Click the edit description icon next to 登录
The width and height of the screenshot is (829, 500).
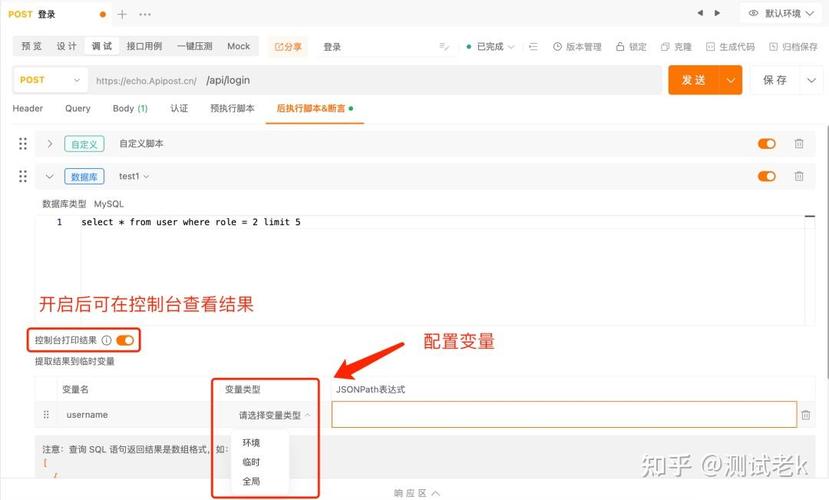(444, 47)
